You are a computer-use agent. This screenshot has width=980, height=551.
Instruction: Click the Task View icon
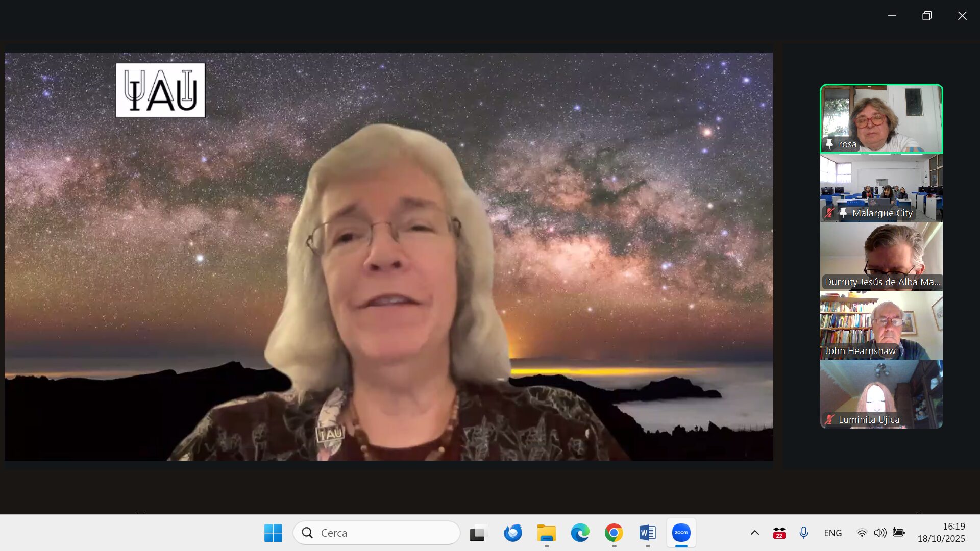click(478, 533)
